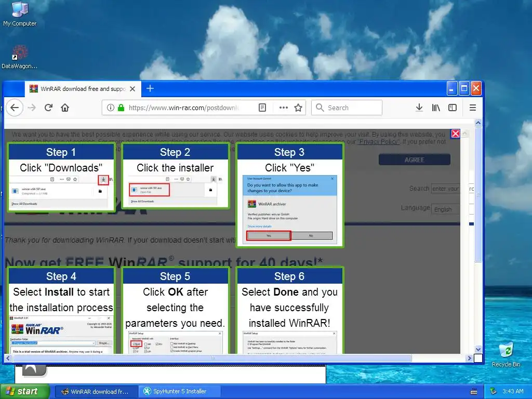Switch to SpyHunter 5 Installer taskbar item
The image size is (532, 399).
[179, 392]
